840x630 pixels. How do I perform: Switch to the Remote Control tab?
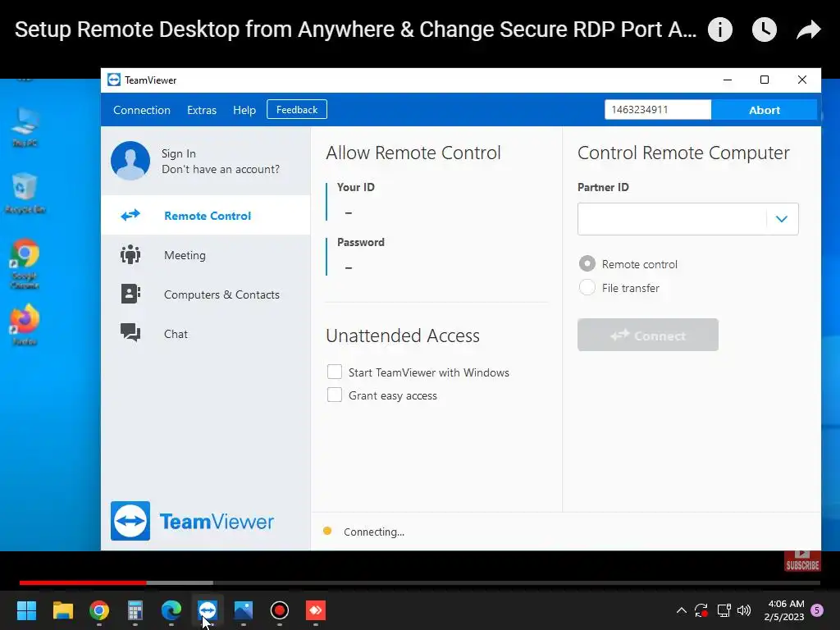pos(206,216)
